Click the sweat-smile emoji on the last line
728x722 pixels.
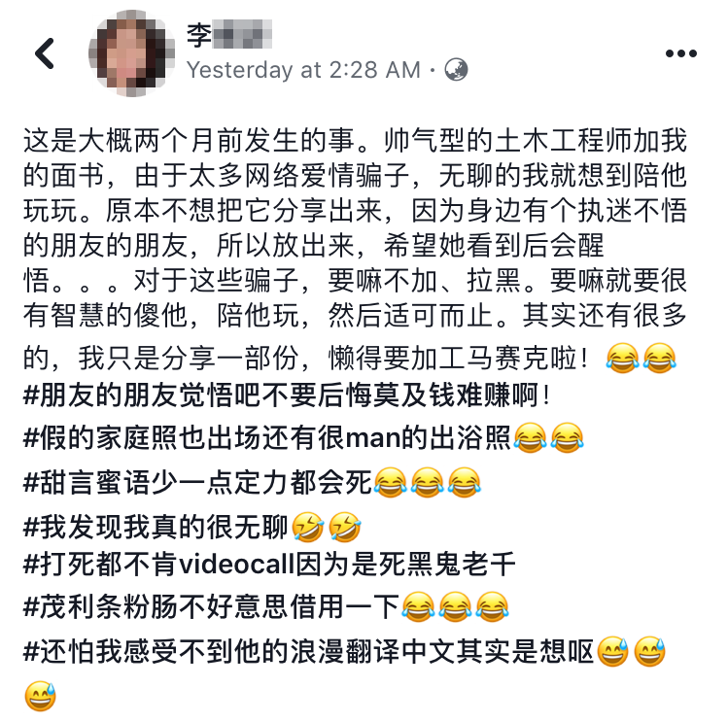(x=41, y=696)
